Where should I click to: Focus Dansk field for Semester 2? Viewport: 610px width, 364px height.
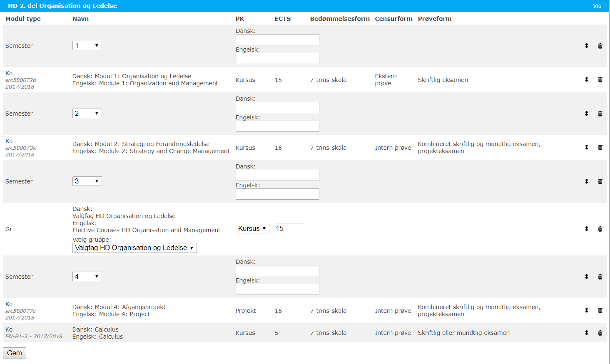(x=277, y=107)
